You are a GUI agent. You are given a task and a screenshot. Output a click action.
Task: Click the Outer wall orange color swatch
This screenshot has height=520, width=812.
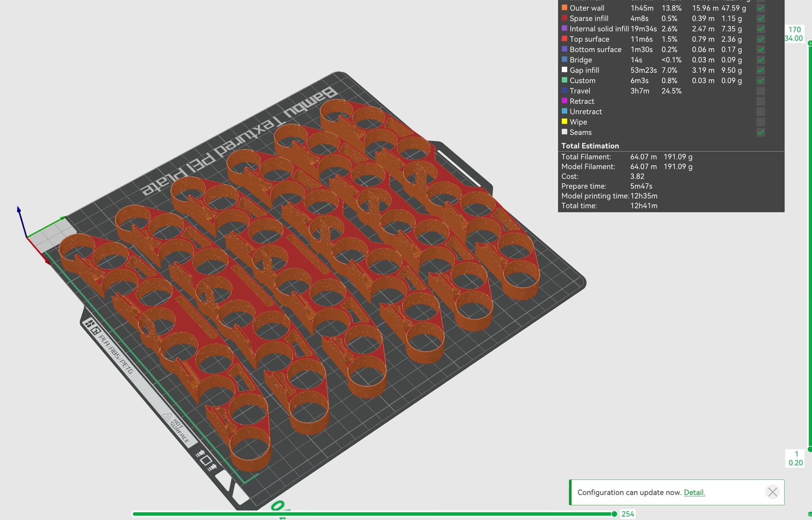(x=564, y=8)
